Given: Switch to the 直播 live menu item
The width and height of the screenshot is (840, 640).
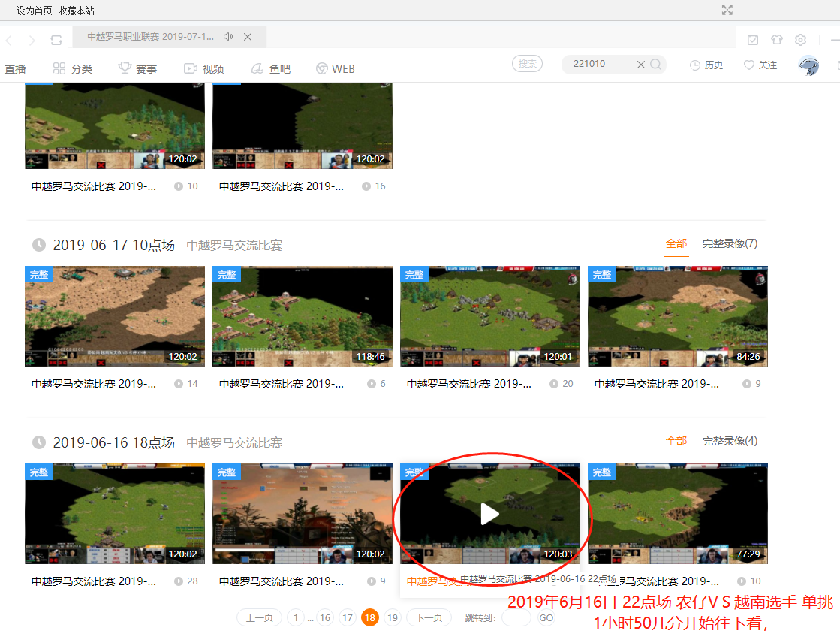Looking at the screenshot, I should click(15, 68).
